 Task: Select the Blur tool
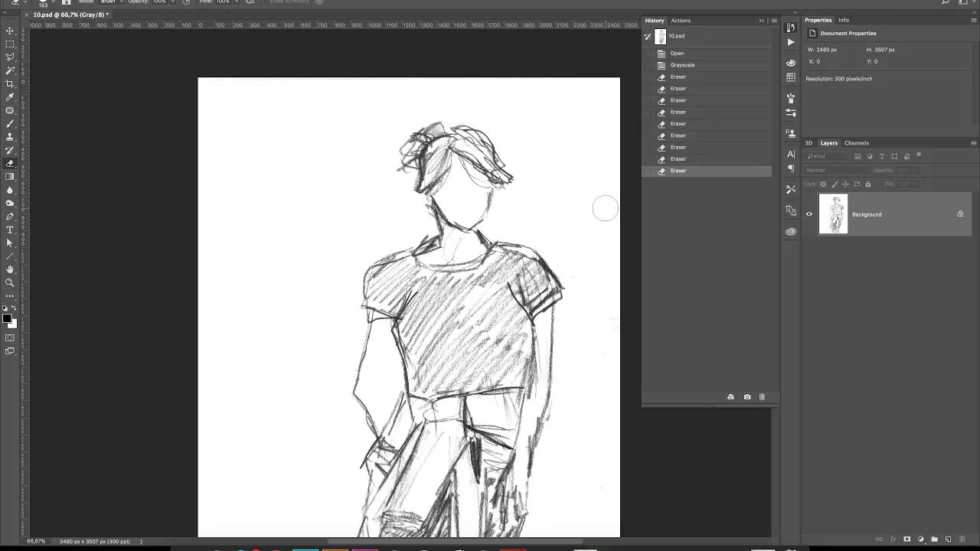[x=10, y=190]
